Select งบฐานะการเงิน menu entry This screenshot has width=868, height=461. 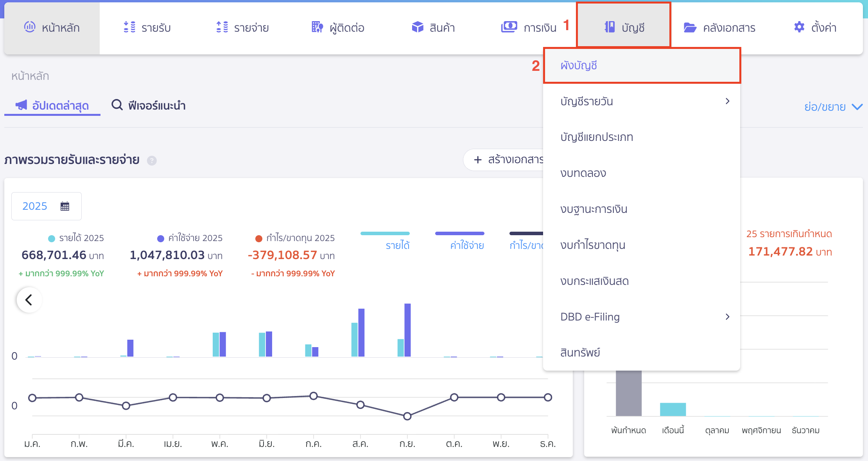click(642, 209)
